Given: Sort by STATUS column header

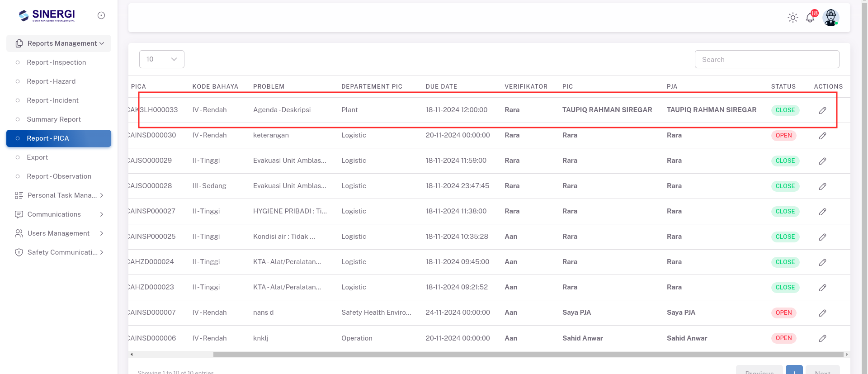Looking at the screenshot, I should (783, 86).
